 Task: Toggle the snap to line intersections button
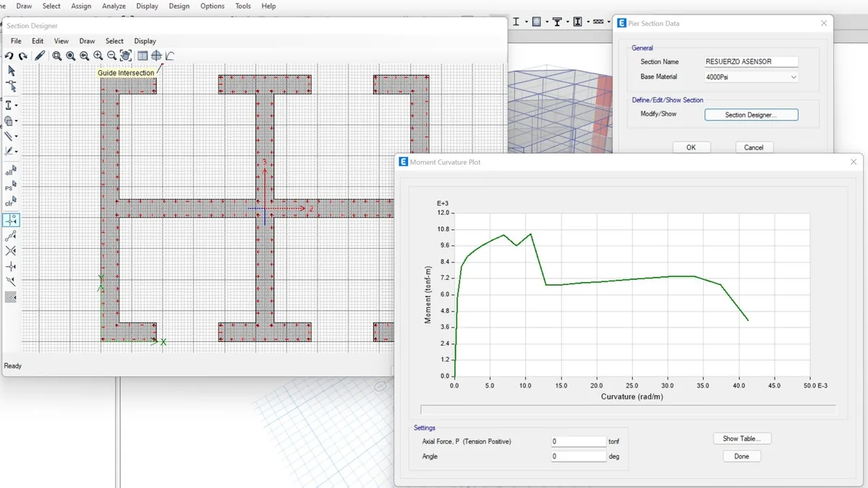(x=11, y=251)
